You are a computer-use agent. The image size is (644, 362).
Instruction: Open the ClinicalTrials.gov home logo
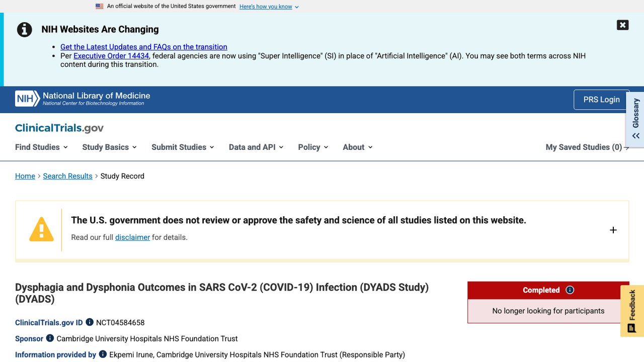pos(59,128)
